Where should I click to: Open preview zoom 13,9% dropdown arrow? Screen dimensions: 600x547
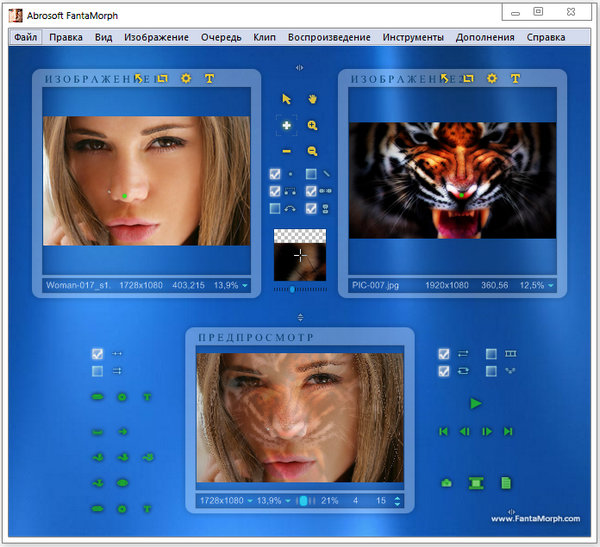pos(288,501)
